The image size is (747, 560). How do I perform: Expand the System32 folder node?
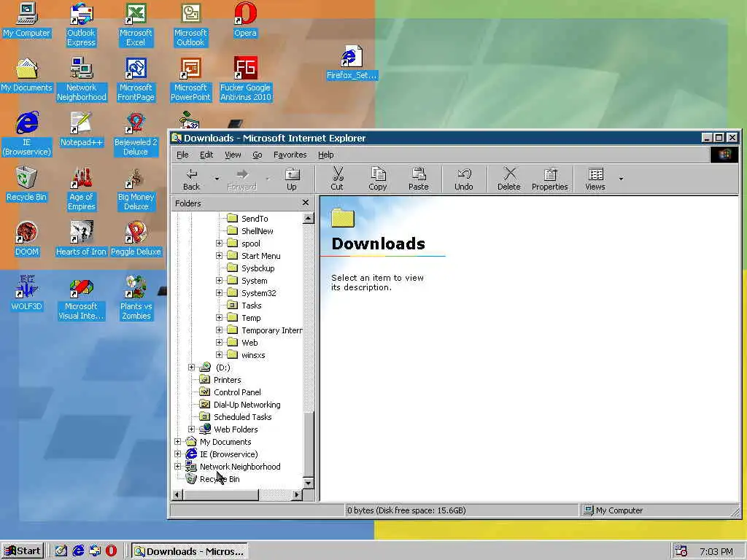(219, 293)
